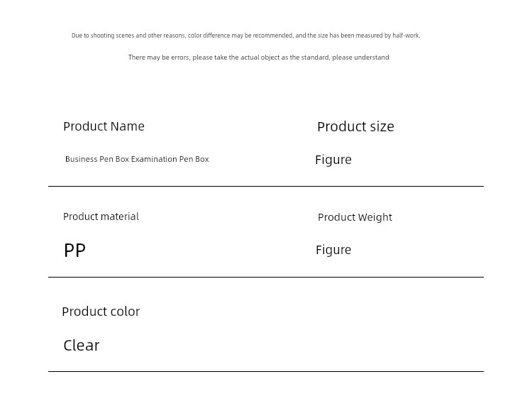Click the Product material label
Image resolution: width=532 pixels, height=406 pixels.
pos(101,216)
